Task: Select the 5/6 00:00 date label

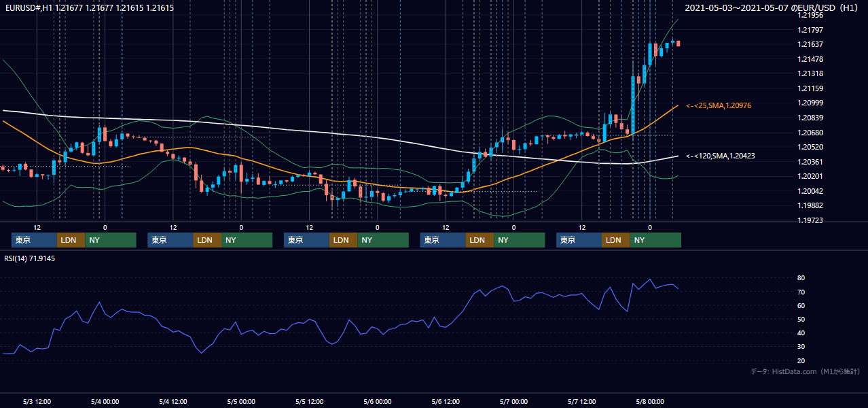Action: coord(378,401)
